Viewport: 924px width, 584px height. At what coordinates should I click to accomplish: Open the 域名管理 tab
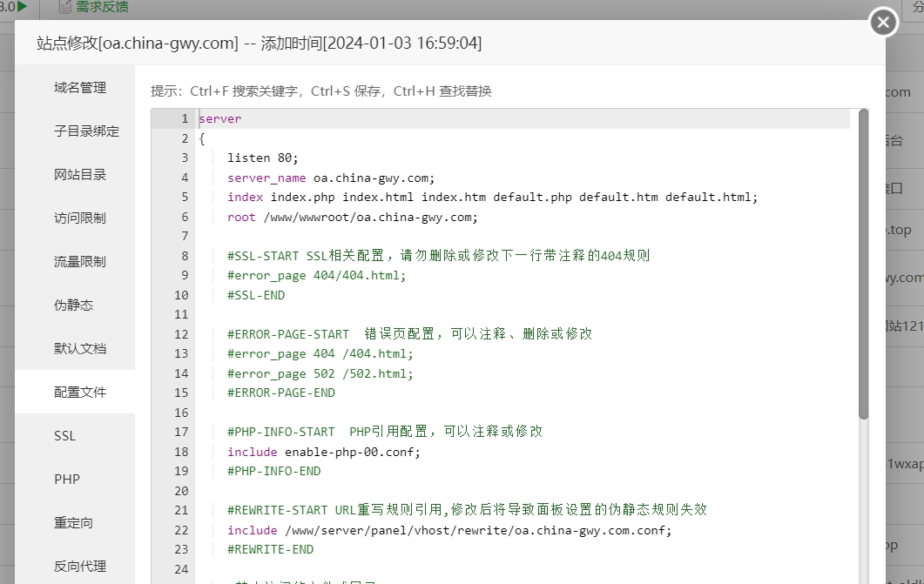click(80, 88)
